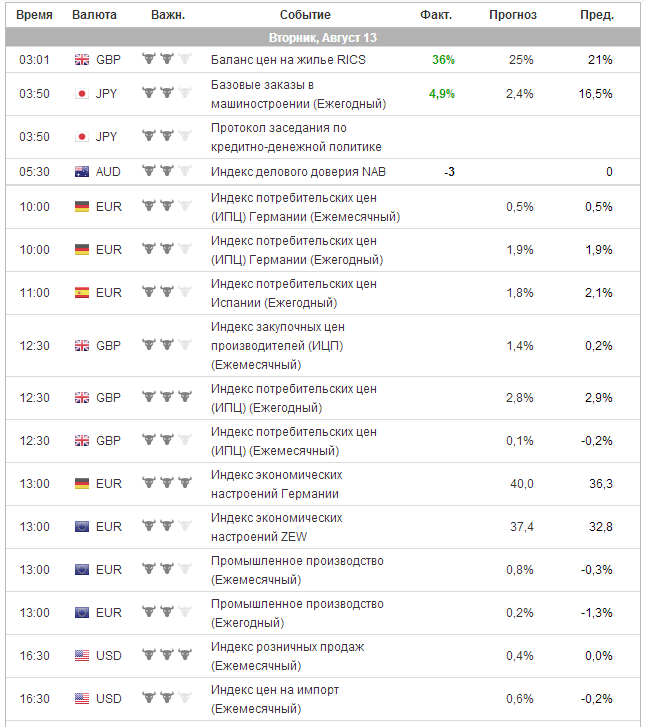Click the Время column header

coord(34,15)
